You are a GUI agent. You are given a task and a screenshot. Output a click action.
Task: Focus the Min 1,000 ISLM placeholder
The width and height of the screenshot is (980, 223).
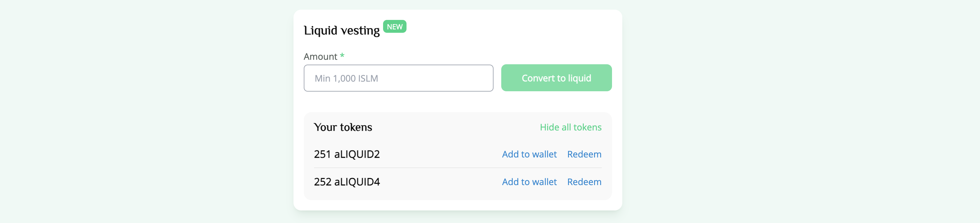click(x=346, y=78)
